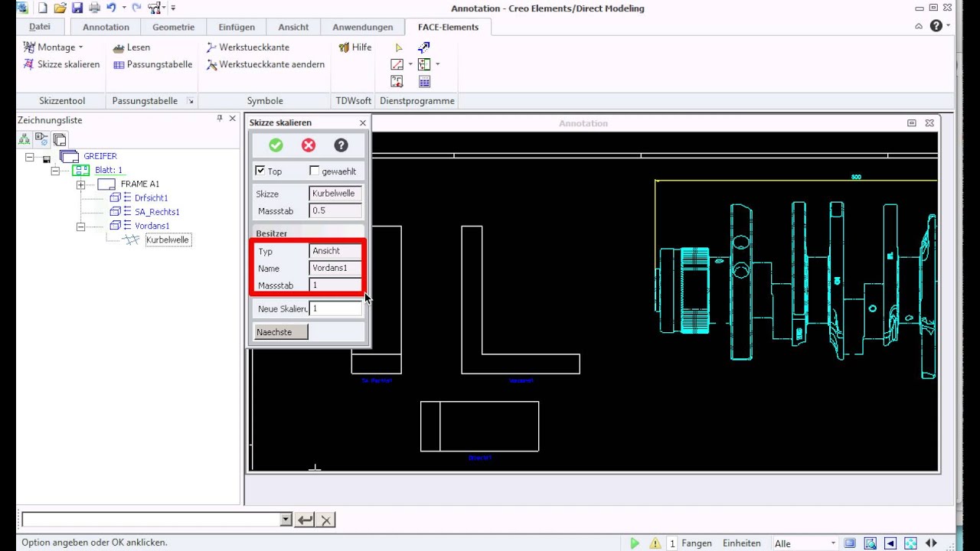Expand the FRAME A1 tree node

pos(80,184)
